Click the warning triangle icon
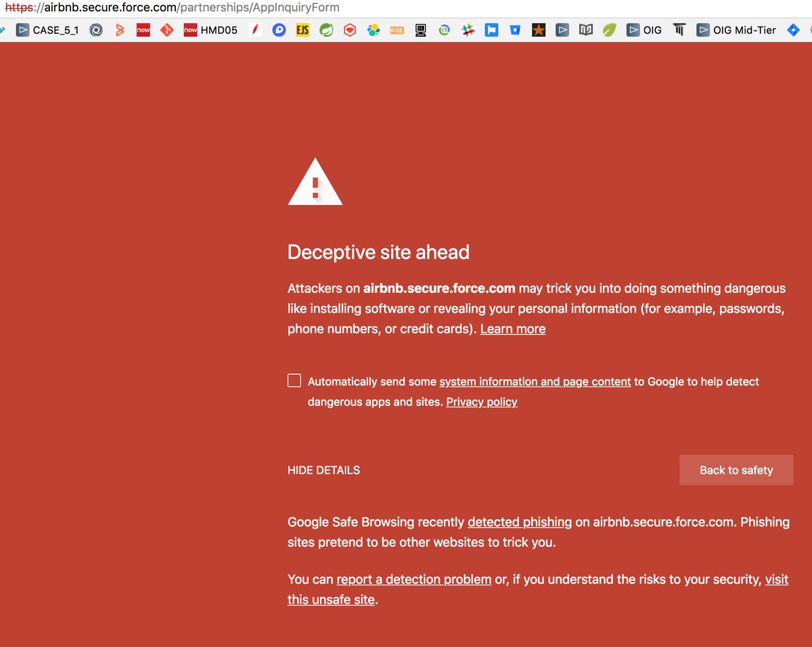This screenshot has width=812, height=647. (315, 181)
